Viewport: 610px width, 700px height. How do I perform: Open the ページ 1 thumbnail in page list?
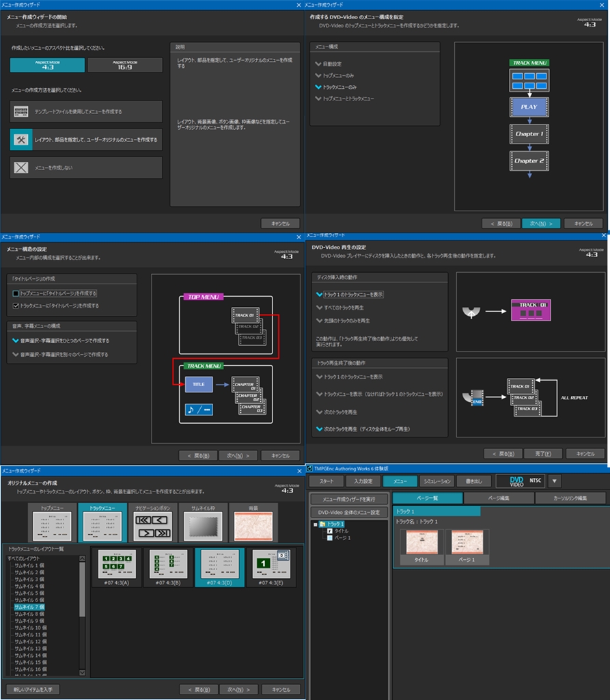467,547
